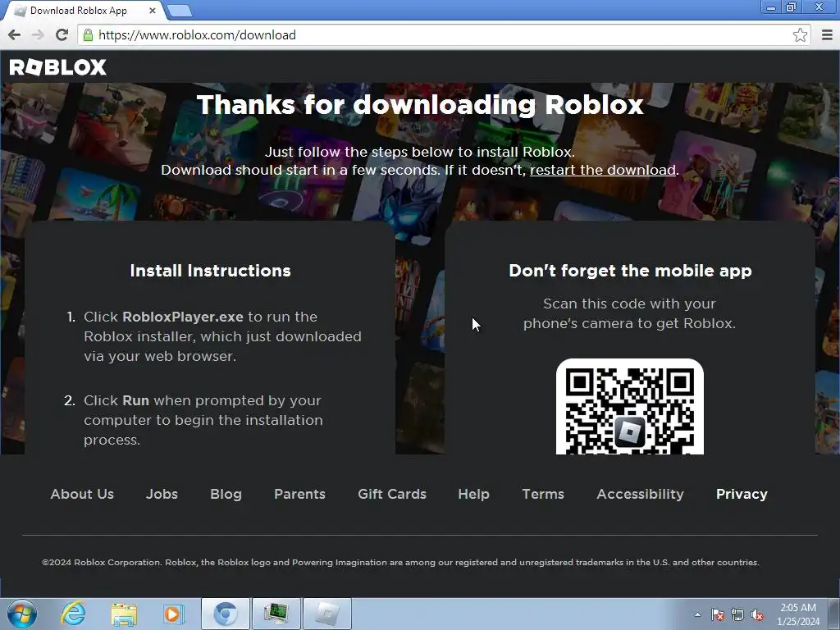
Task: Open the Jobs footer link
Action: [x=162, y=494]
